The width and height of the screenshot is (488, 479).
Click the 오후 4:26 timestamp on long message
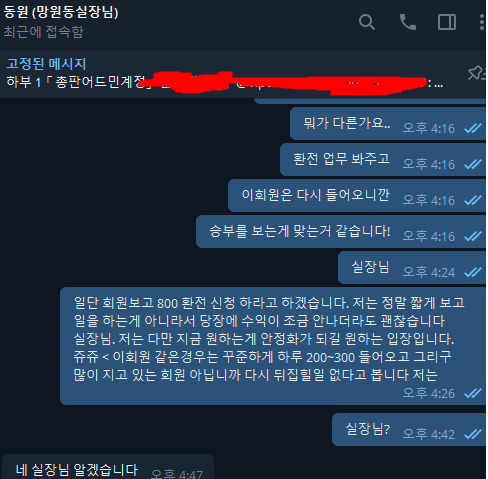(x=429, y=393)
